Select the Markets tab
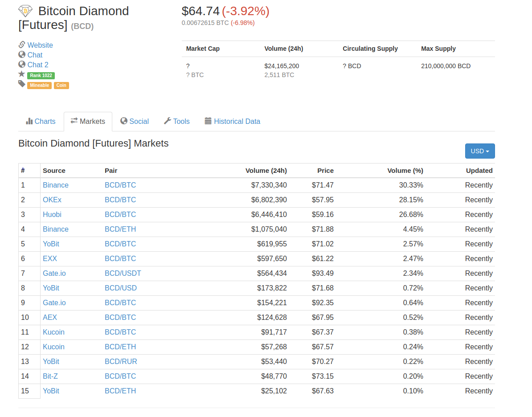 pyautogui.click(x=88, y=122)
